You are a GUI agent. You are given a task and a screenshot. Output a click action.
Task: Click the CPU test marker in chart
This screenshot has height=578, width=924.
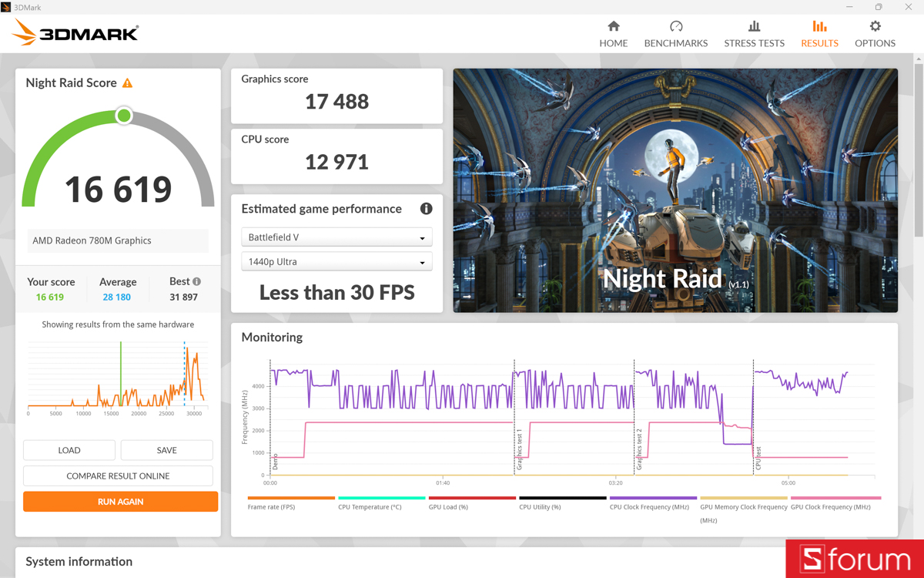click(758, 459)
